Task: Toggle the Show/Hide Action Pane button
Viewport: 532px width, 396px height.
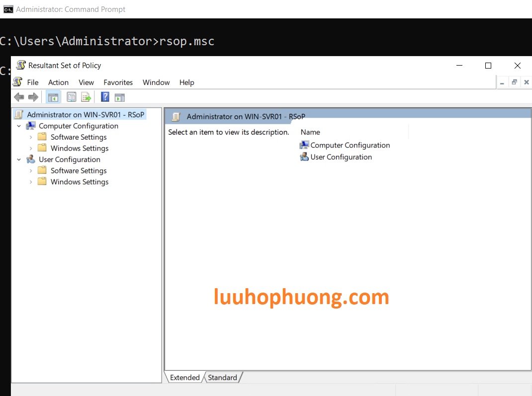Action: tap(120, 97)
